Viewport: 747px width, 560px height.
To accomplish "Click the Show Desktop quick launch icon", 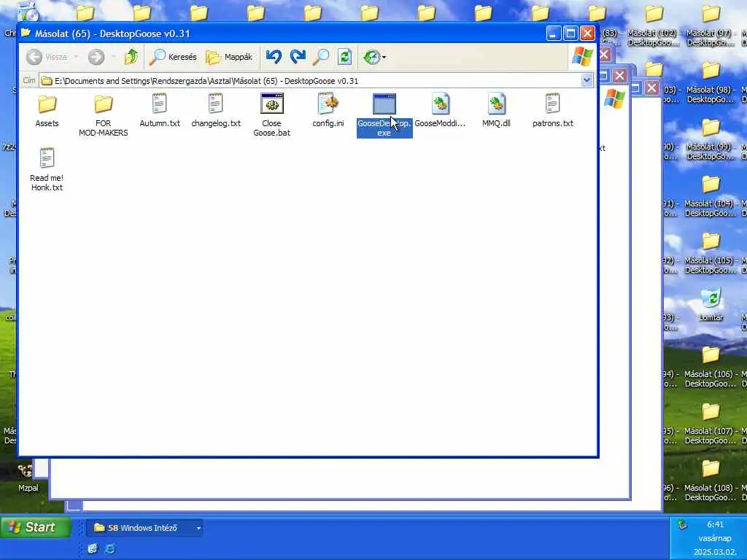I will (x=93, y=548).
